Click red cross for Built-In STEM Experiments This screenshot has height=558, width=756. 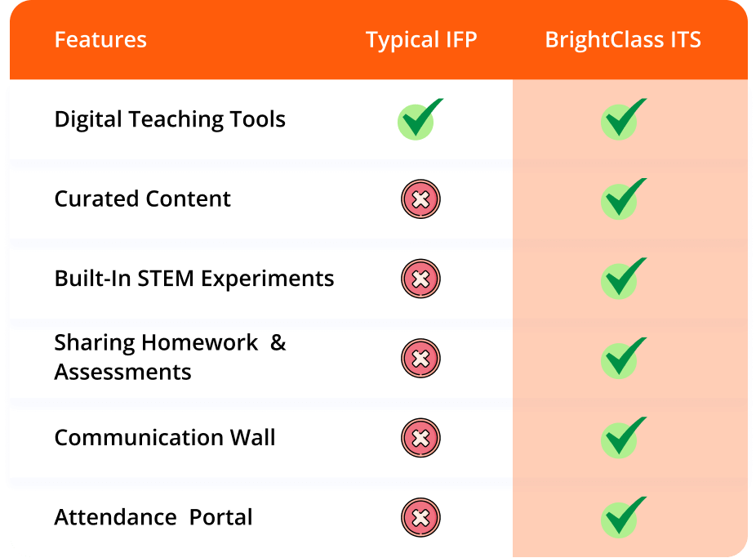tap(420, 279)
